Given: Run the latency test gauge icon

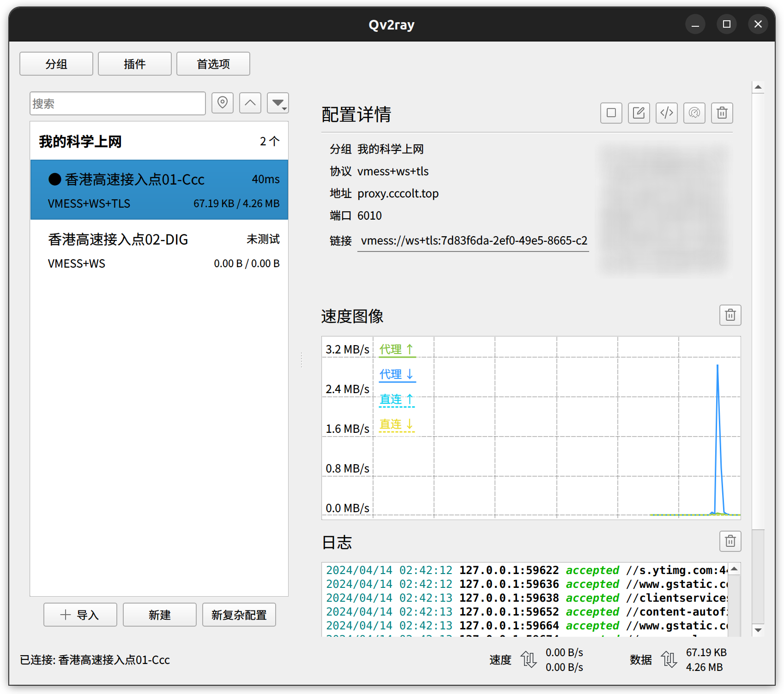Looking at the screenshot, I should pos(694,113).
